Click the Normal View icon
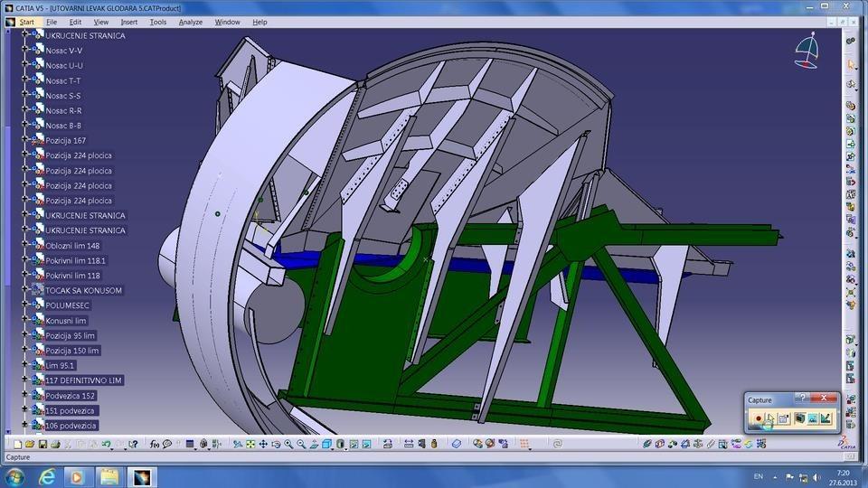Screen dimensions: 868x488 pos(314,444)
